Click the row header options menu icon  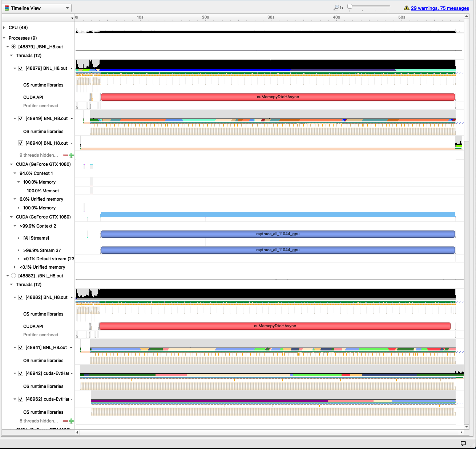point(72,18)
